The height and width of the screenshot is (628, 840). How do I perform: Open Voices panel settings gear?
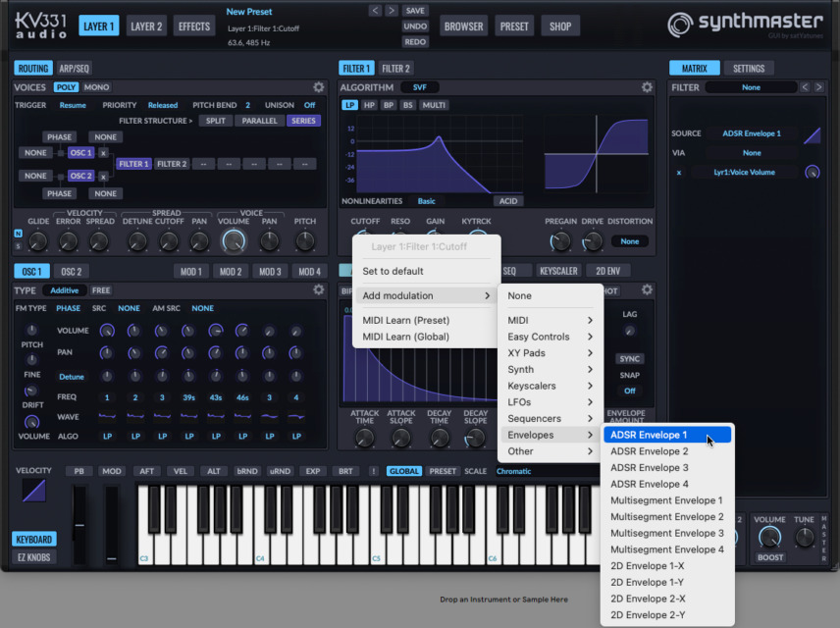[319, 86]
